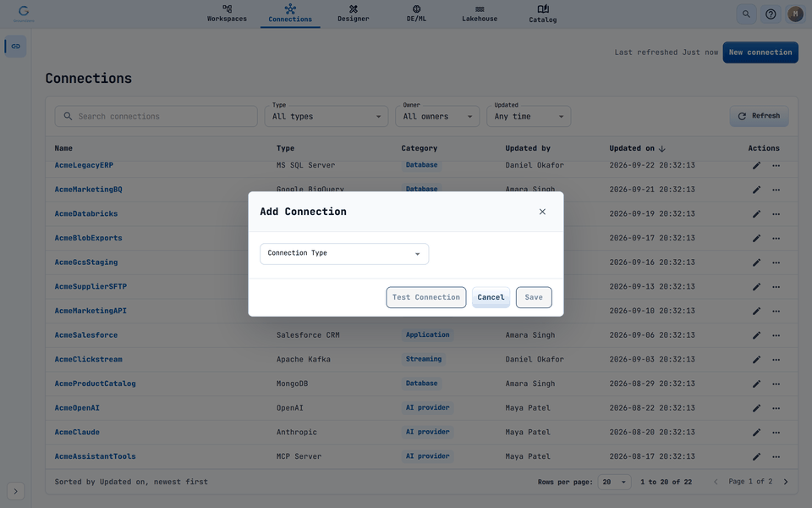Screen dimensions: 812x508
Task: Open the user avatar menu
Action: 795,14
